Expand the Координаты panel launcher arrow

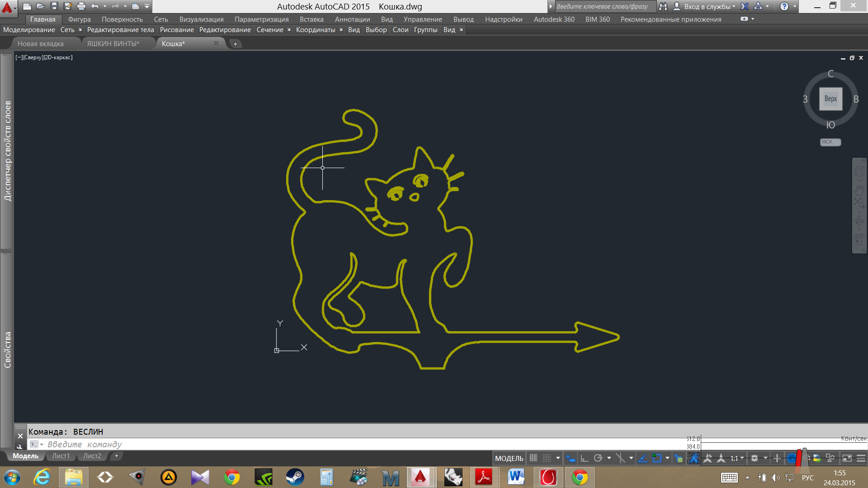pyautogui.click(x=341, y=30)
